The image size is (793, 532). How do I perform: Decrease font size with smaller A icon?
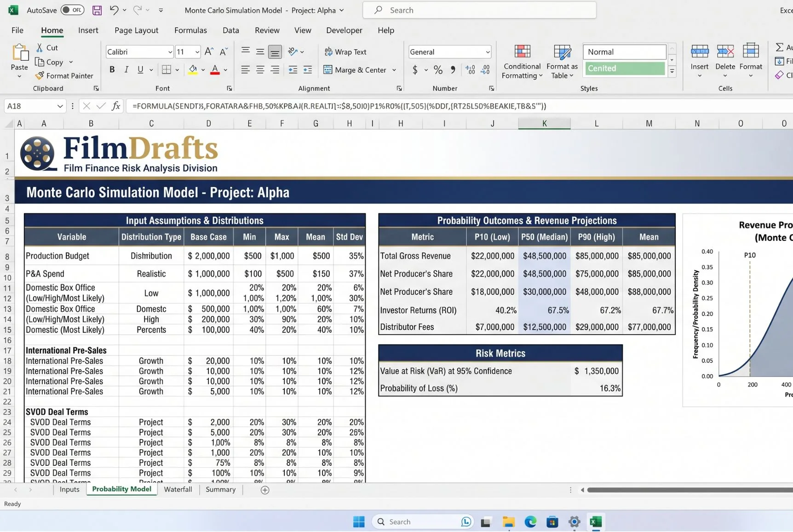224,51
